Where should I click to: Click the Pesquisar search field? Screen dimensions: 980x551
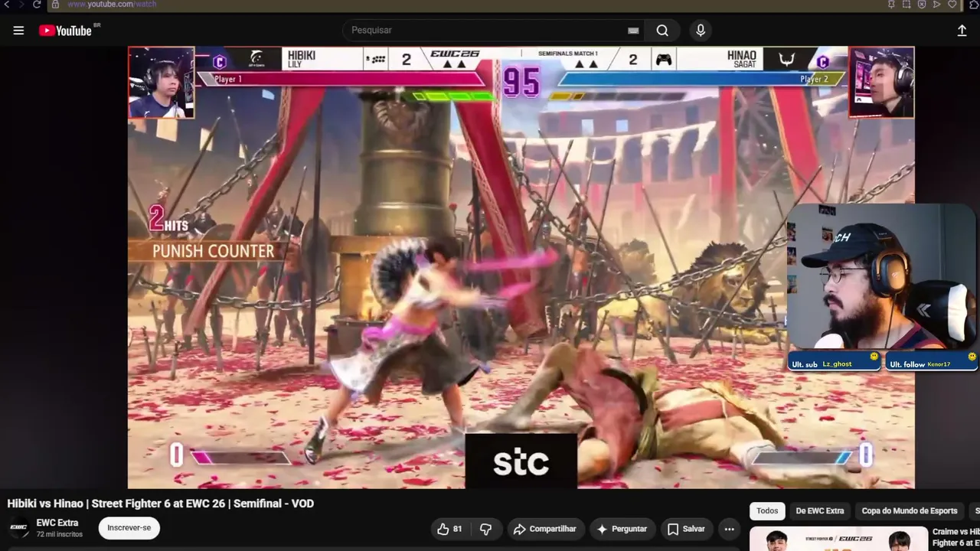pos(494,31)
